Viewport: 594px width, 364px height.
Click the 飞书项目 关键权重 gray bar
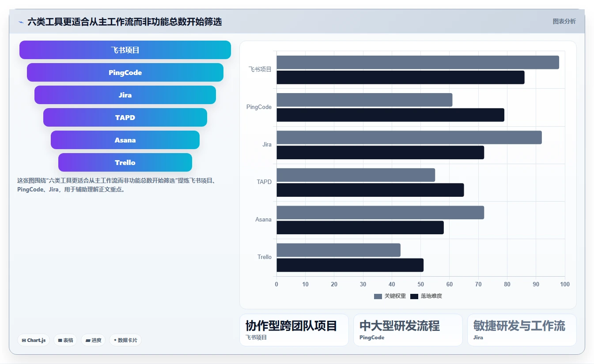coord(418,62)
